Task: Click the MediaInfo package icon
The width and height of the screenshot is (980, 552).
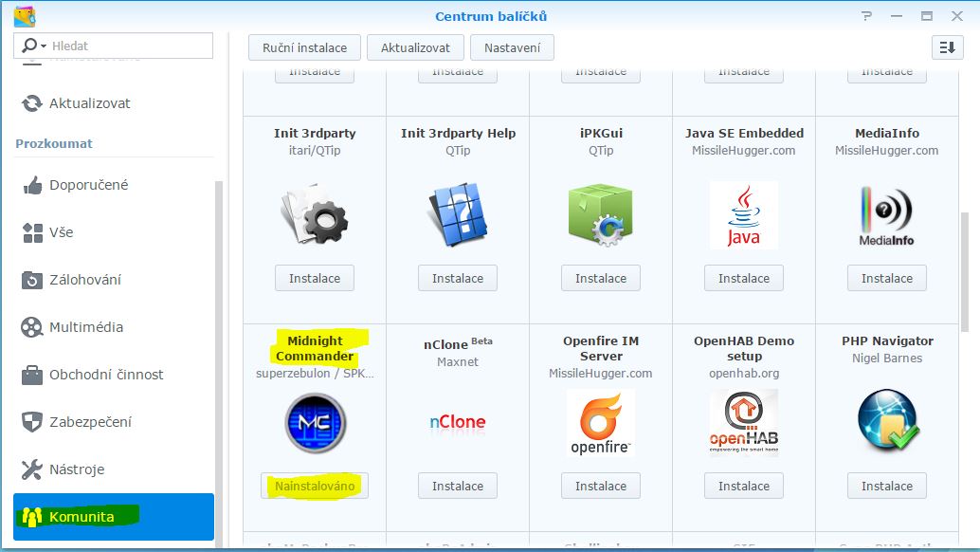Action: coord(887,215)
